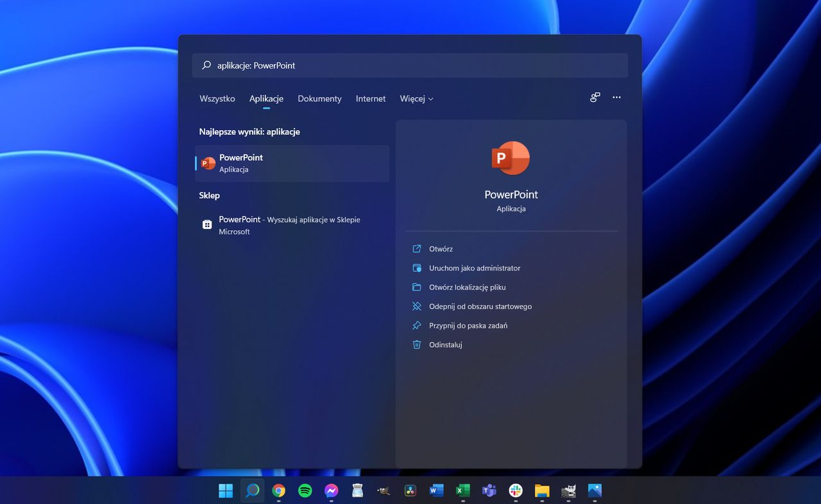Click Otwórz lokalizację pliku

(x=468, y=287)
